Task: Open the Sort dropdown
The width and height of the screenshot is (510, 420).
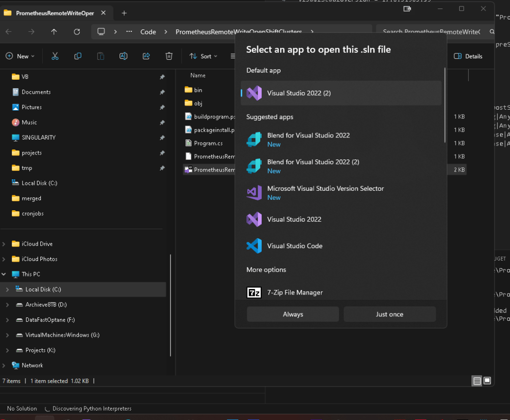Action: coord(203,56)
